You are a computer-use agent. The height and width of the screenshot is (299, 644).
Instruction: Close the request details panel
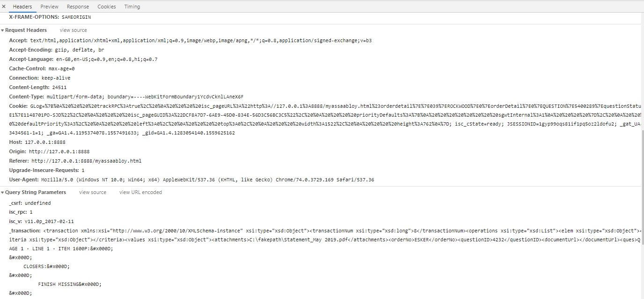[4, 7]
